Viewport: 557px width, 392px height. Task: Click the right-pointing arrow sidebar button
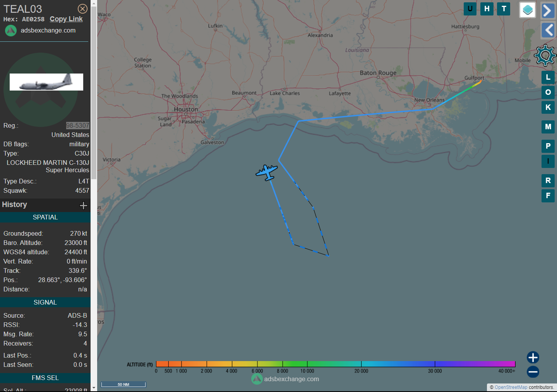(548, 10)
